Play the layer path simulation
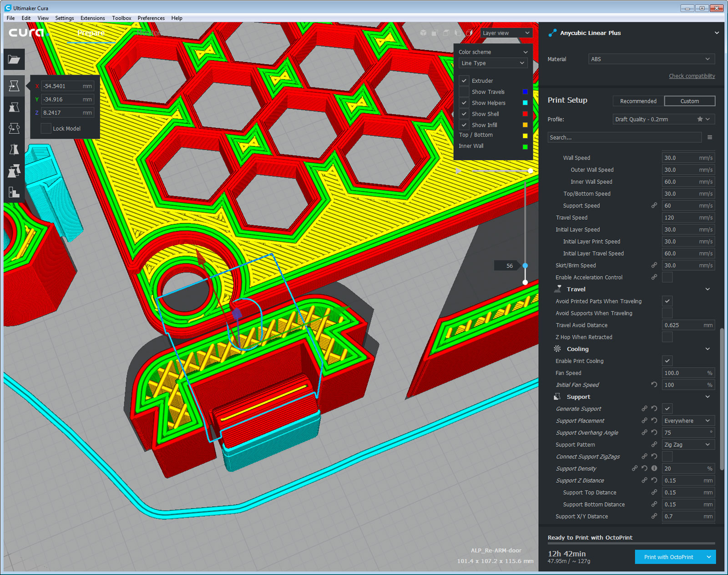The height and width of the screenshot is (575, 728). [x=459, y=171]
